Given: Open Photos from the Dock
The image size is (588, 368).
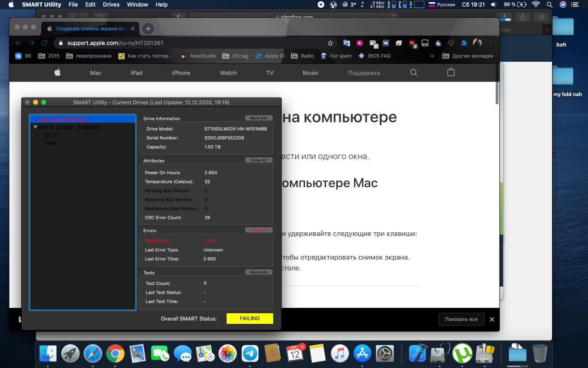Looking at the screenshot, I should click(x=227, y=354).
